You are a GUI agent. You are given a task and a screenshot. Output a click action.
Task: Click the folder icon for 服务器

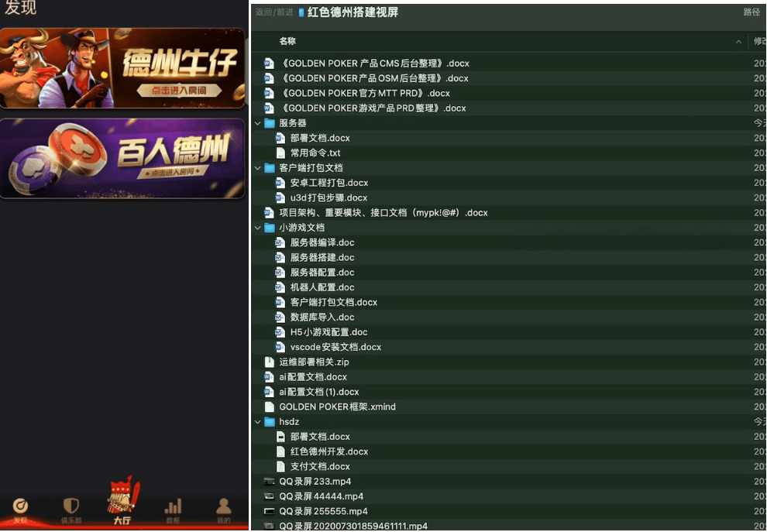[270, 123]
